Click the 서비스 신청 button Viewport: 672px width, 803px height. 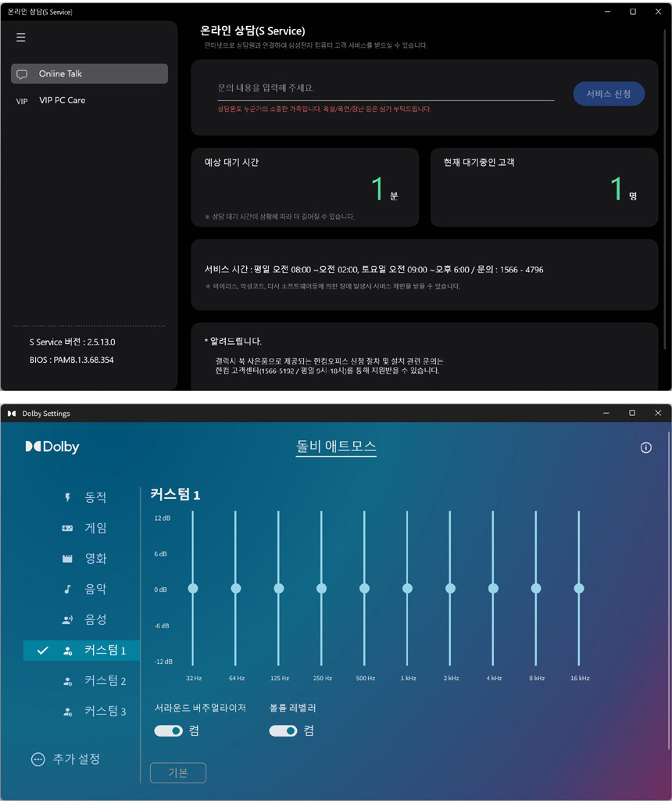[x=609, y=94]
